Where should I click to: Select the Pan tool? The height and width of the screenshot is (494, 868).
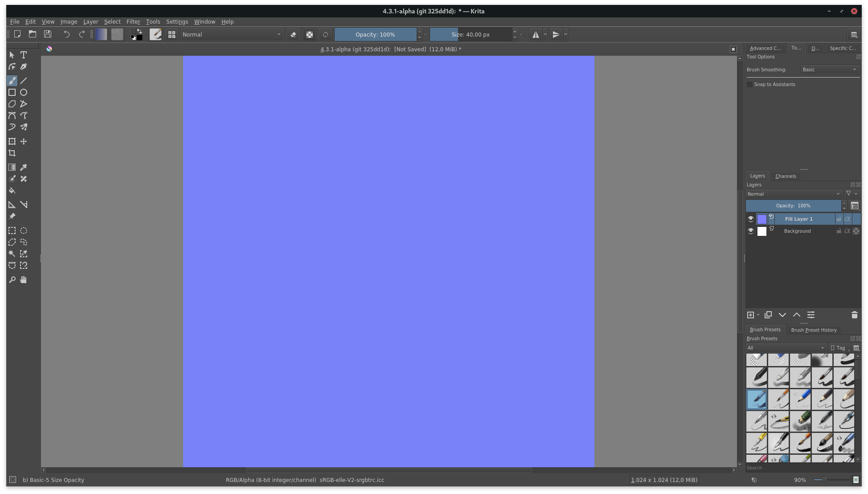(x=23, y=279)
